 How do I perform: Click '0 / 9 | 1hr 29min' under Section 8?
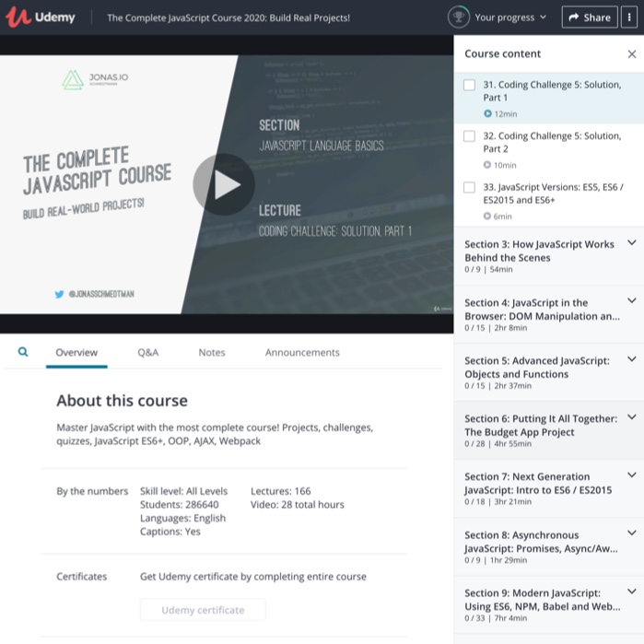[x=496, y=560]
